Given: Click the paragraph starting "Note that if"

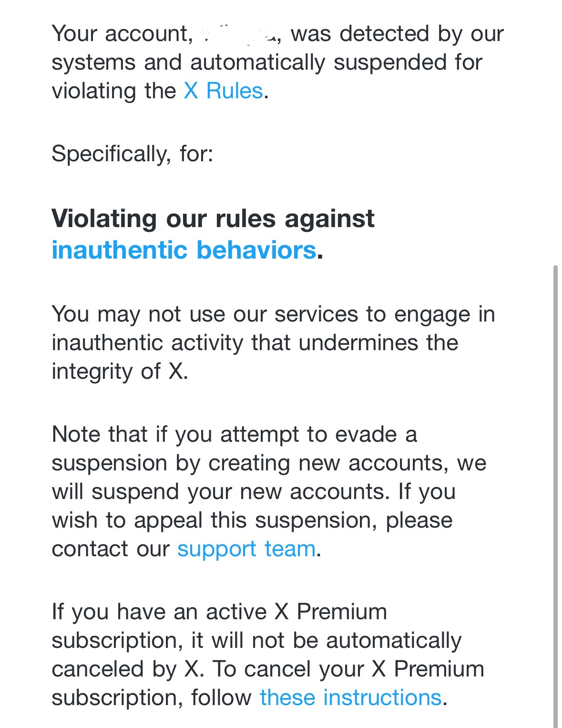Looking at the screenshot, I should 269,492.
